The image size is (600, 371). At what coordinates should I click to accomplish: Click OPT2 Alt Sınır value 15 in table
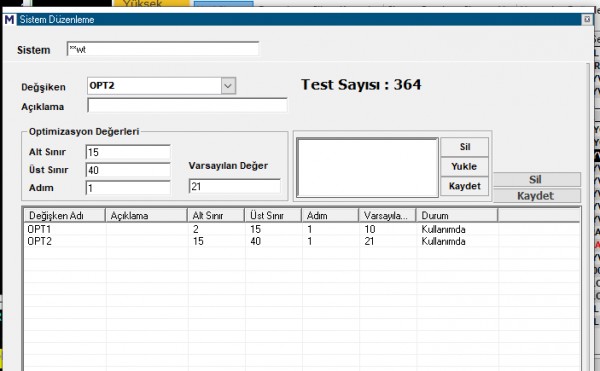click(198, 241)
